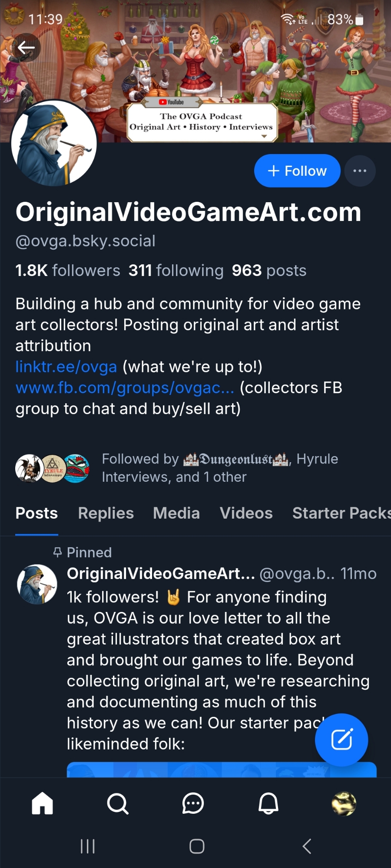Switch to the Videos tab
391x868 pixels.
(246, 513)
